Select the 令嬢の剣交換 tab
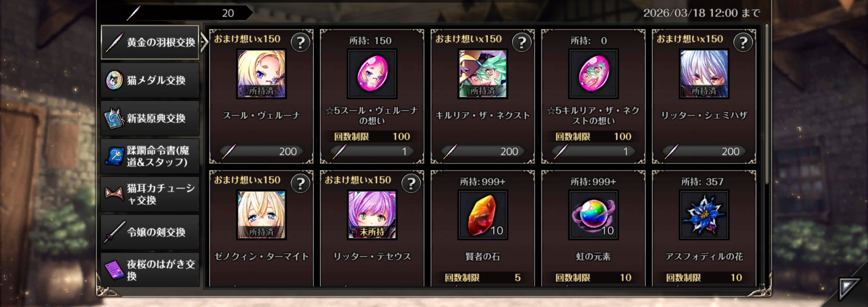 tap(150, 232)
